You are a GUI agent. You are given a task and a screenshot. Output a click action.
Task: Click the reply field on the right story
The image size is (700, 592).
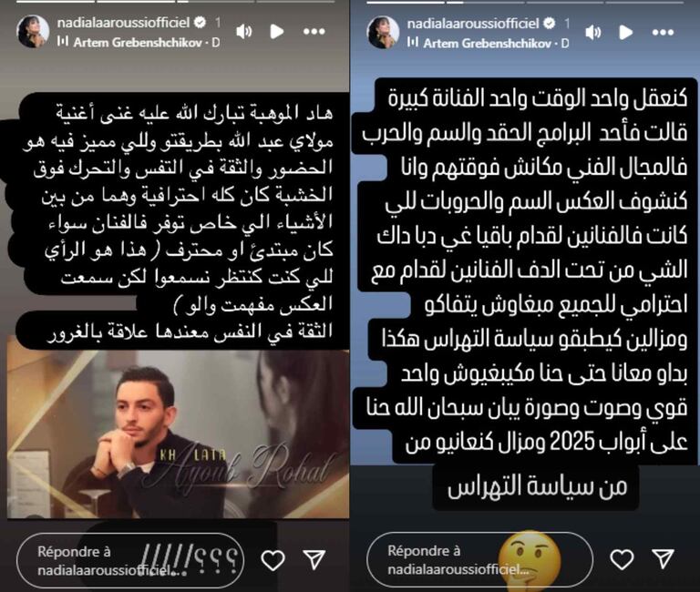point(479,559)
